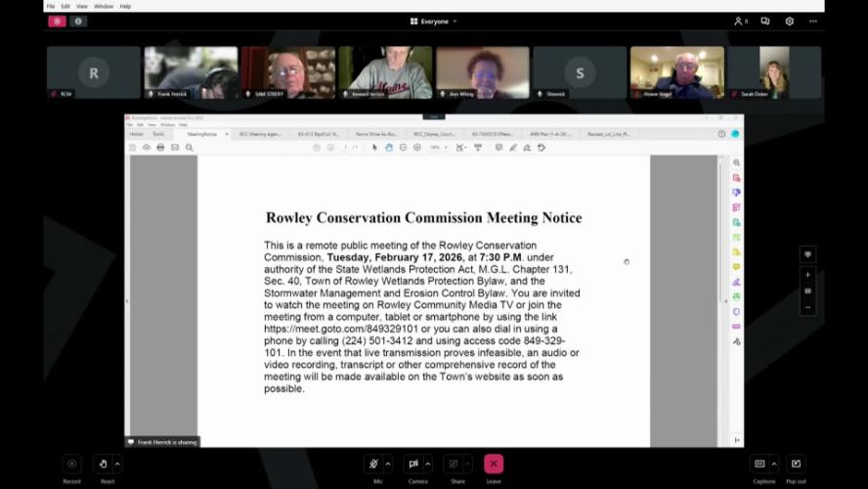Select Sarah Dolan's video thumbnail
The height and width of the screenshot is (489, 868).
point(773,71)
